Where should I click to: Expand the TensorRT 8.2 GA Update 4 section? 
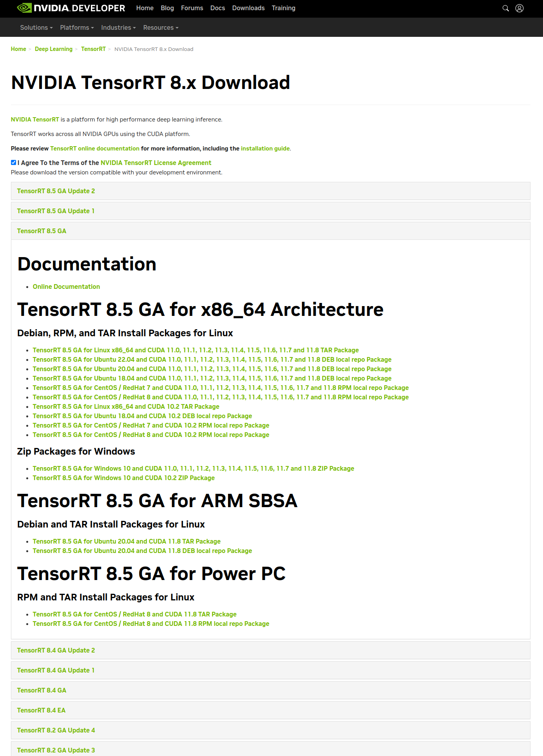[x=271, y=730]
